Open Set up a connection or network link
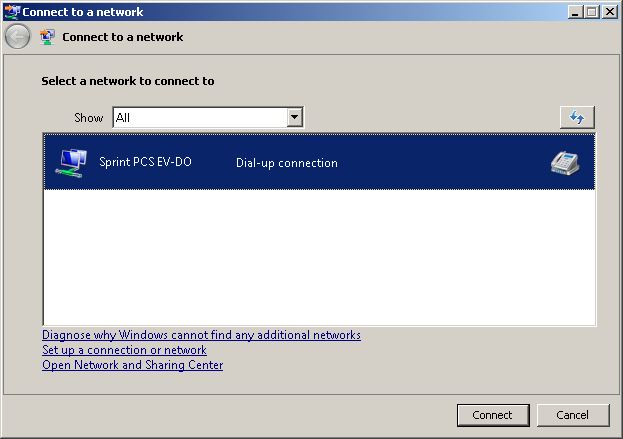Viewport: 623px width, 439px height. click(x=124, y=350)
